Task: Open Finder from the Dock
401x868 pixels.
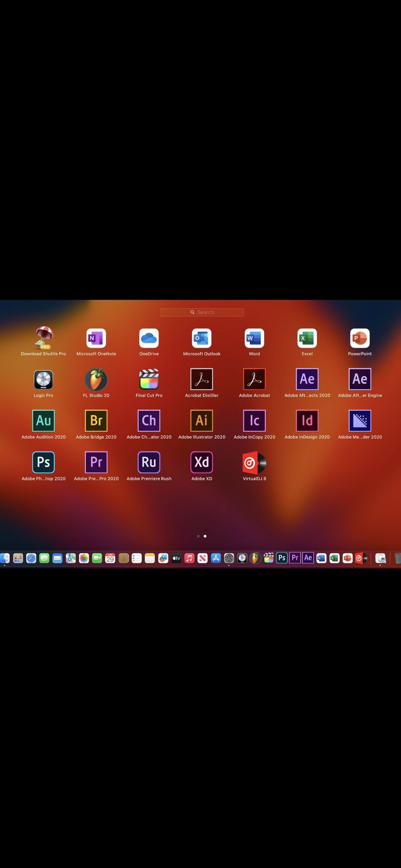Action: [5, 558]
